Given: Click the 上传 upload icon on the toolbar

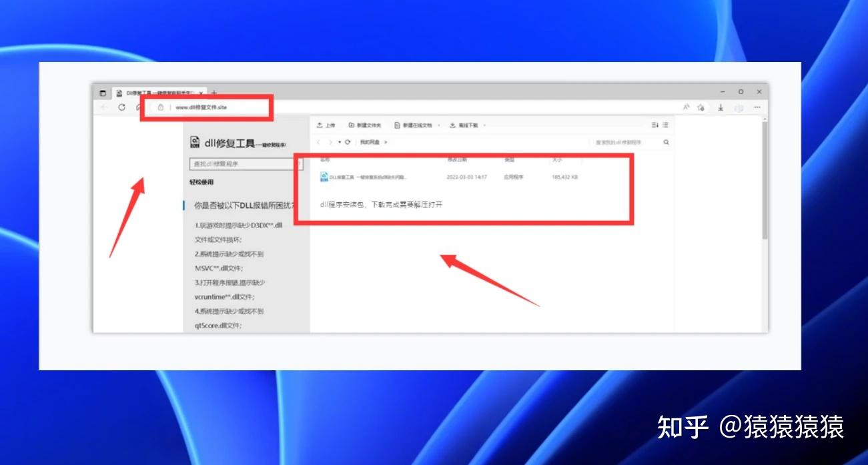Looking at the screenshot, I should pos(318,124).
